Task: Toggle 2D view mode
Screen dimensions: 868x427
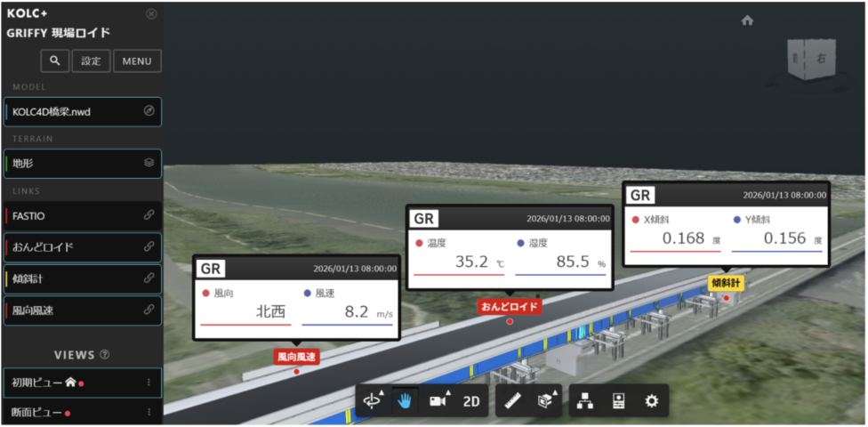Action: (471, 401)
